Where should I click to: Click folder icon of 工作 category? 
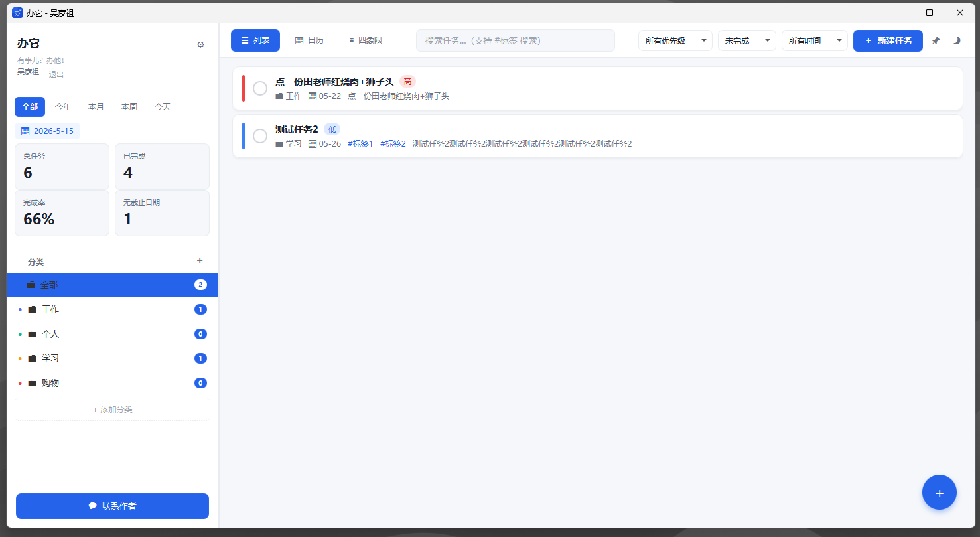coord(32,309)
